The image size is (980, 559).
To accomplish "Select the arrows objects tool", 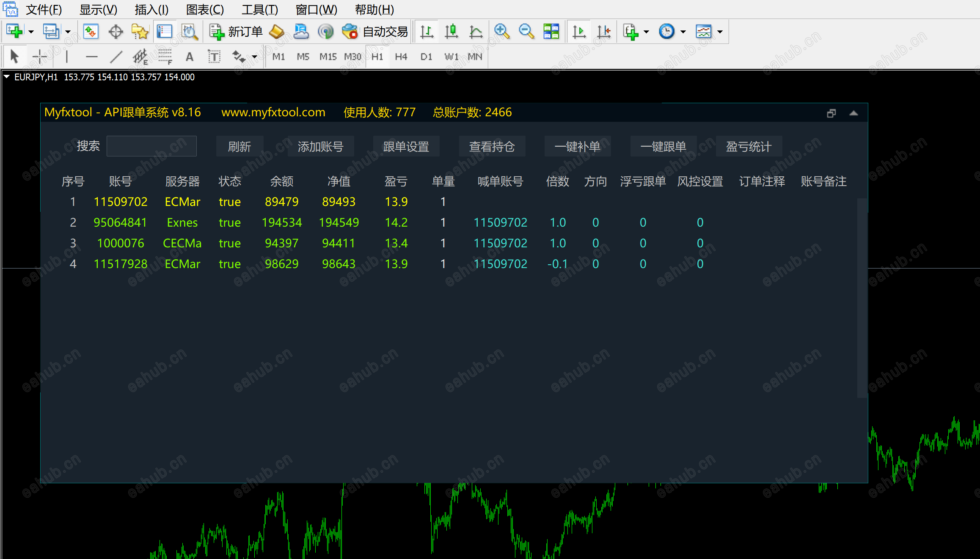I will click(239, 56).
